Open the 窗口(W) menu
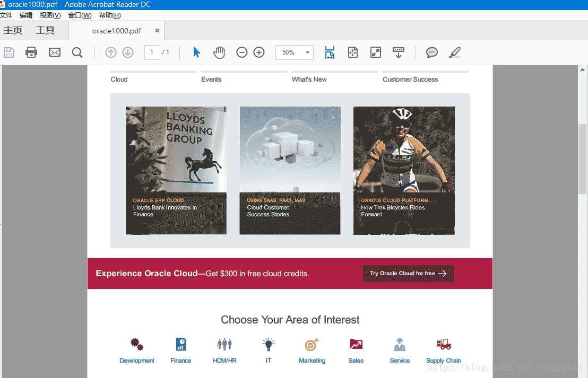The height and width of the screenshot is (378, 588). click(80, 15)
